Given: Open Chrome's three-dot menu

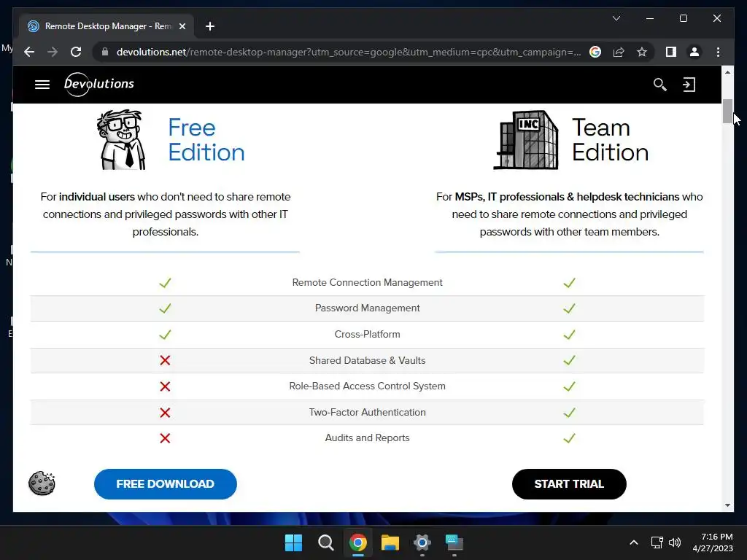Looking at the screenshot, I should click(718, 52).
